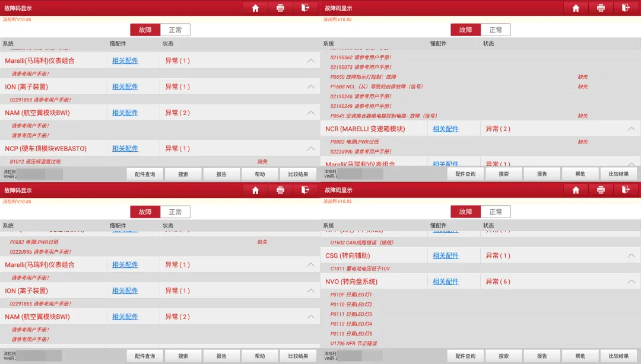
Task: Tap the home icon in the bottom-right panel
Action: point(576,190)
